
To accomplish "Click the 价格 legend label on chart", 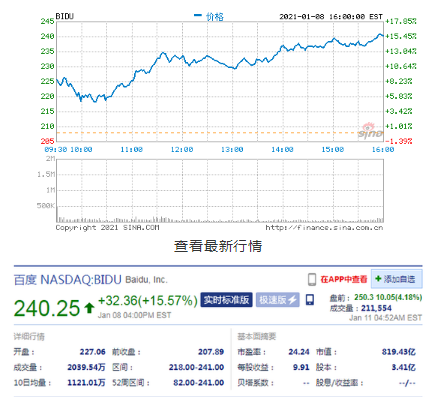I will [214, 16].
